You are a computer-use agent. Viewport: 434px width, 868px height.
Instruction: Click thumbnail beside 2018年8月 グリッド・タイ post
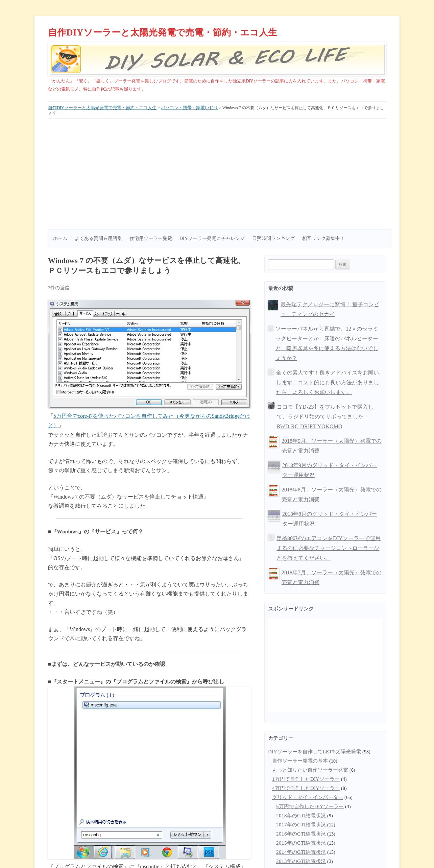[274, 515]
